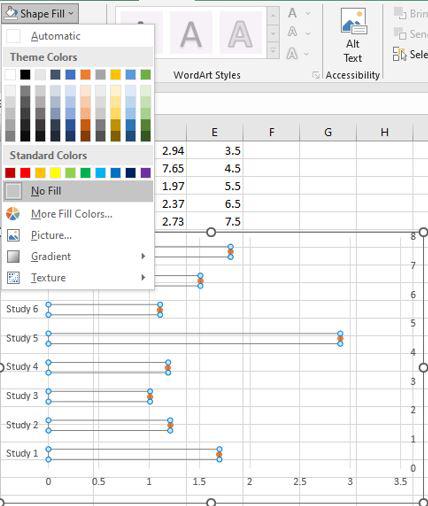
Task: Click the Study 5 axis label
Action: 22,338
